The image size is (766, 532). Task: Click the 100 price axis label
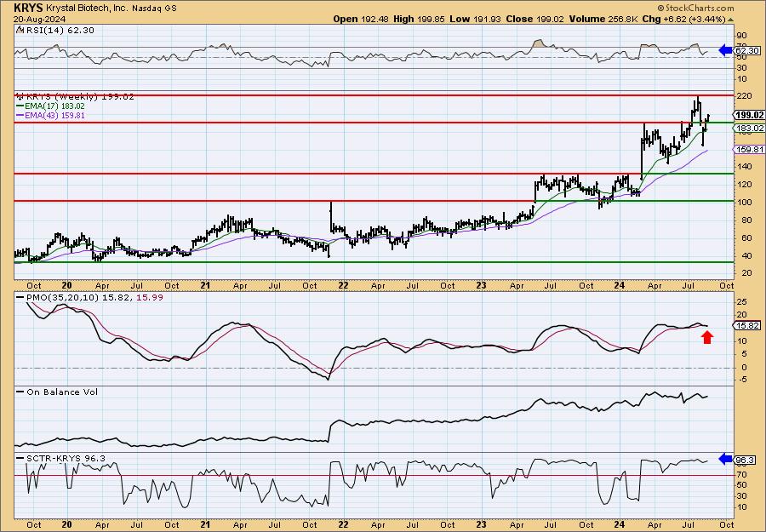(745, 203)
